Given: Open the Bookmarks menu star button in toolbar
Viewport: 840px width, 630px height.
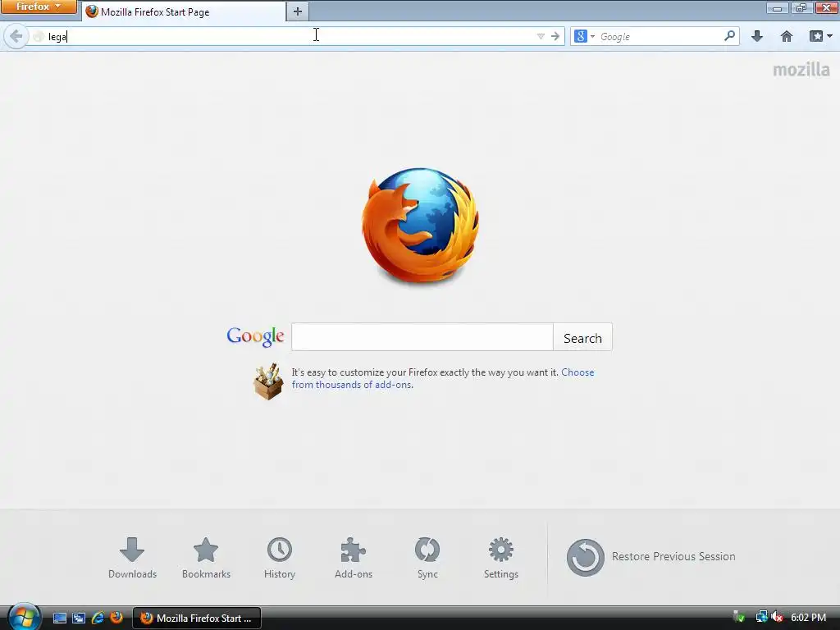Looking at the screenshot, I should (820, 36).
